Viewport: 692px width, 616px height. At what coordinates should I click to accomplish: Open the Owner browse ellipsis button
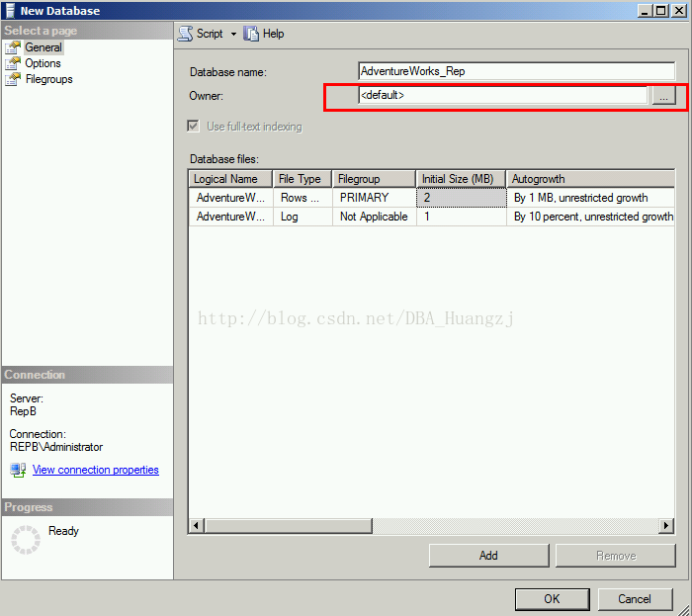[663, 95]
